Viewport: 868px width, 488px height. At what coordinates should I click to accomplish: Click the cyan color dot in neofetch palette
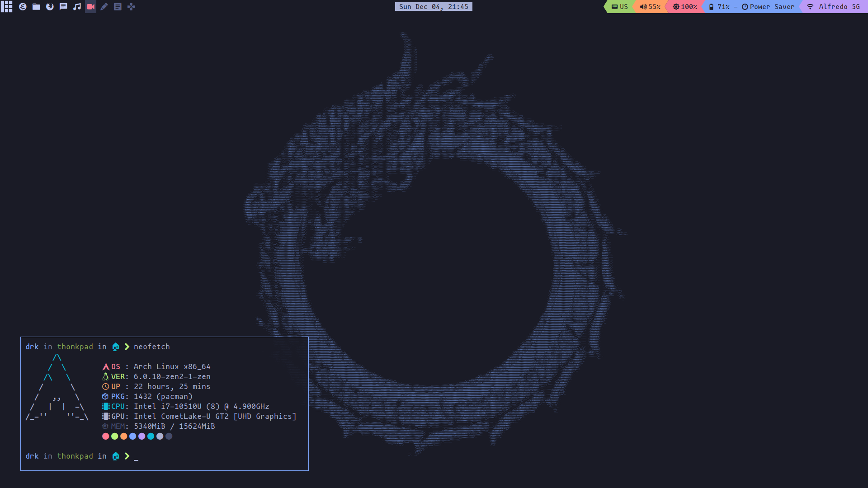151,436
